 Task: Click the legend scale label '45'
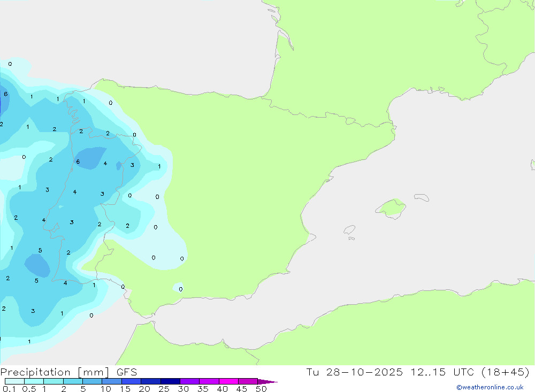(242, 389)
